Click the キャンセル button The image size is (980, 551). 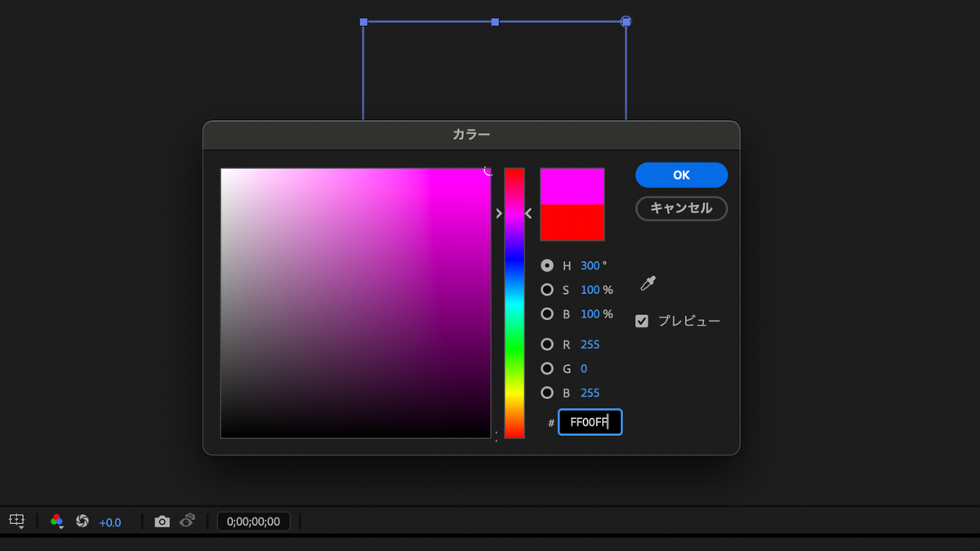pyautogui.click(x=681, y=208)
